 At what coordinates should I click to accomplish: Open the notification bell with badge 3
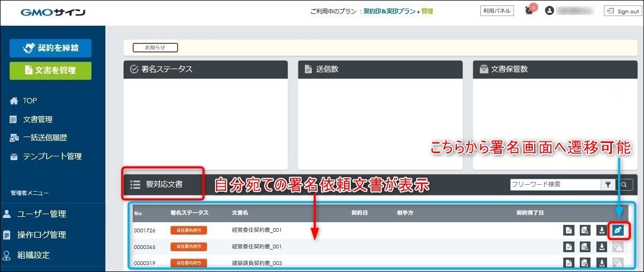[x=530, y=11]
